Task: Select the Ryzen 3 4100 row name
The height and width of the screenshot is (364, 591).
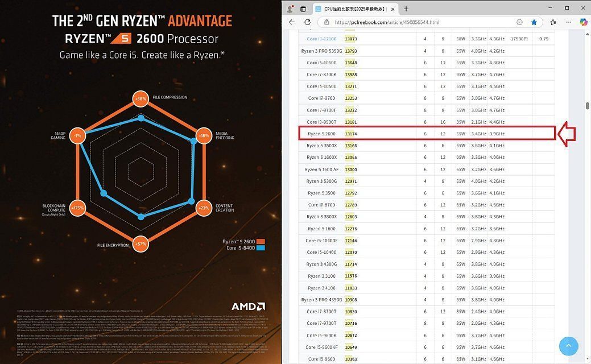Action: (321, 288)
